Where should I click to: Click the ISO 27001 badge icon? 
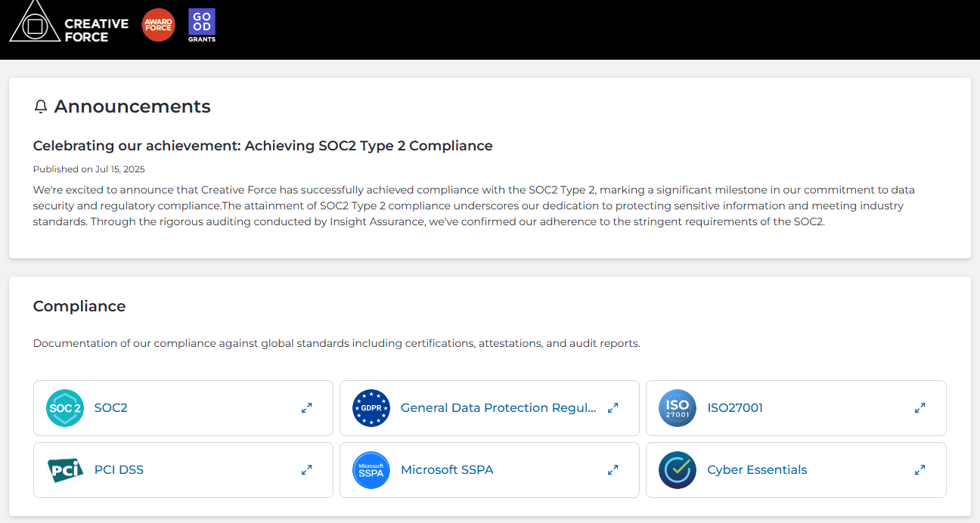678,408
